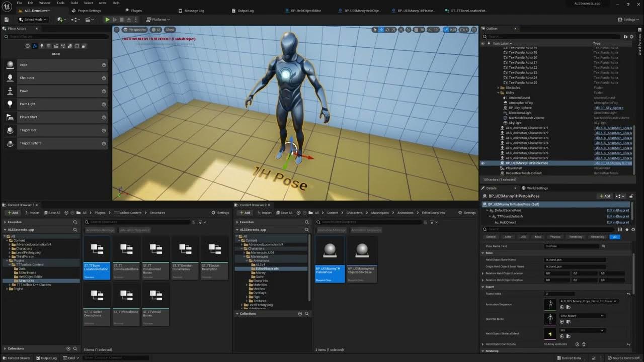Save the current level with the floppy icon
The image size is (644, 362).
click(x=7, y=20)
